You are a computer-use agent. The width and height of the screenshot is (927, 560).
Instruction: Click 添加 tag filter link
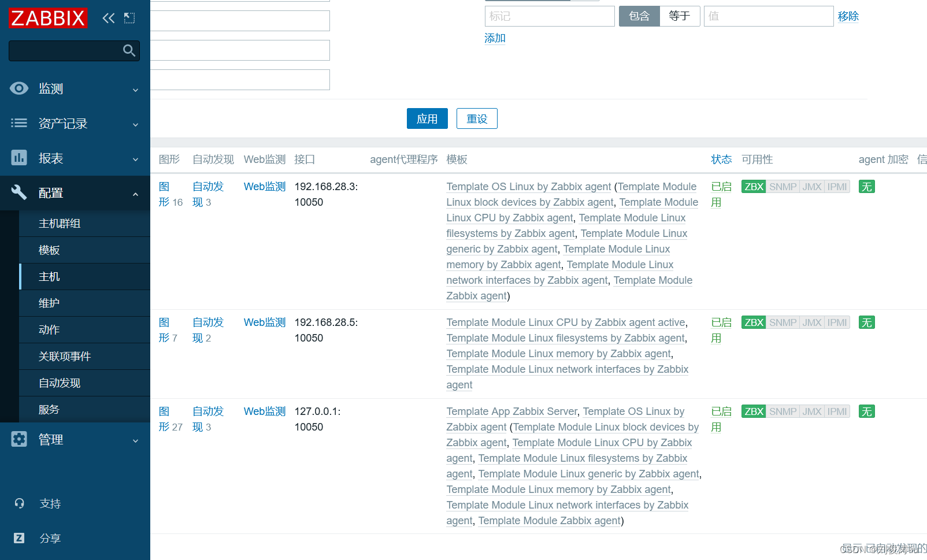point(495,38)
